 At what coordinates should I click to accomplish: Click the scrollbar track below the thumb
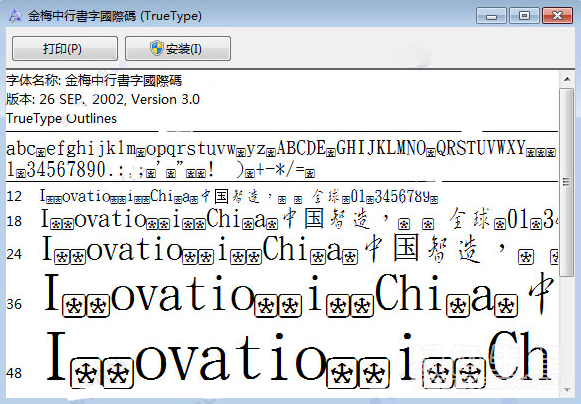(x=567, y=330)
